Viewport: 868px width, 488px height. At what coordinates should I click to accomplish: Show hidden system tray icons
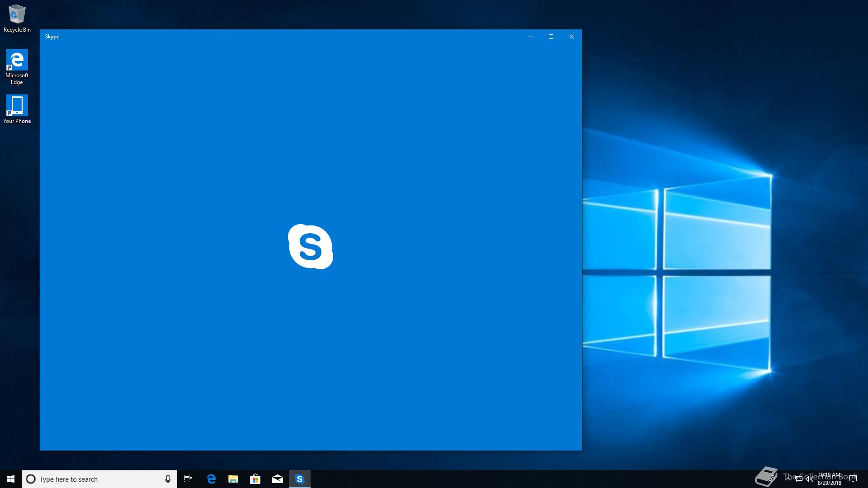click(788, 479)
